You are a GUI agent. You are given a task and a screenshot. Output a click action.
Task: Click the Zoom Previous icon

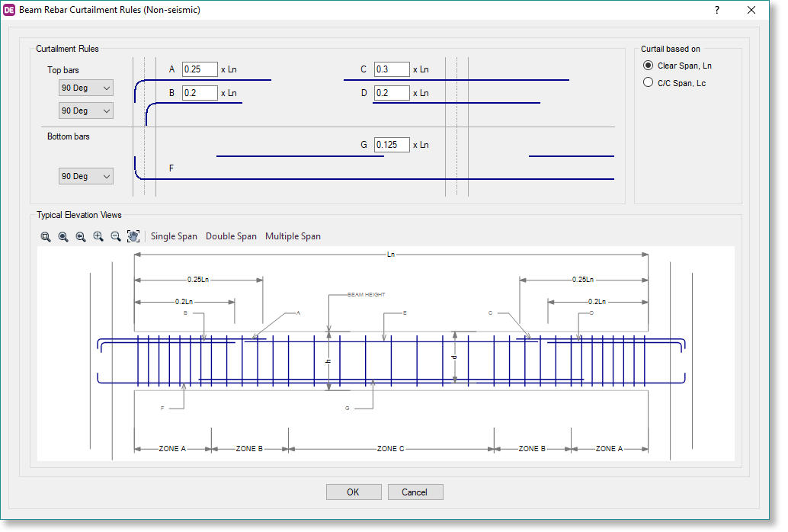click(81, 236)
